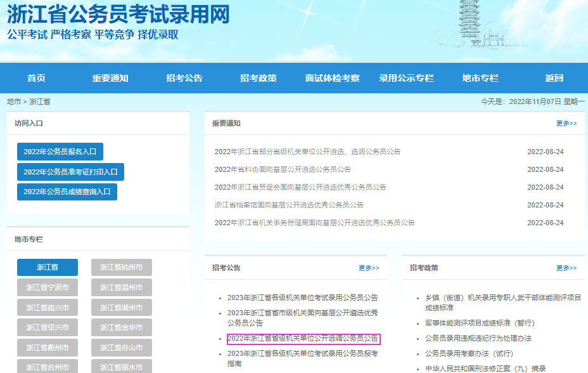
Task: Open 2022年公务员准考证打印入口 button
Action: [70, 172]
